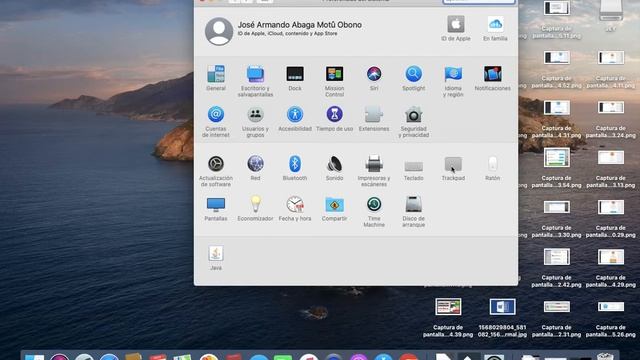Image resolution: width=640 pixels, height=360 pixels.
Task: Select desktop file Captura de pantalla...0.29.png
Action: (x=611, y=207)
